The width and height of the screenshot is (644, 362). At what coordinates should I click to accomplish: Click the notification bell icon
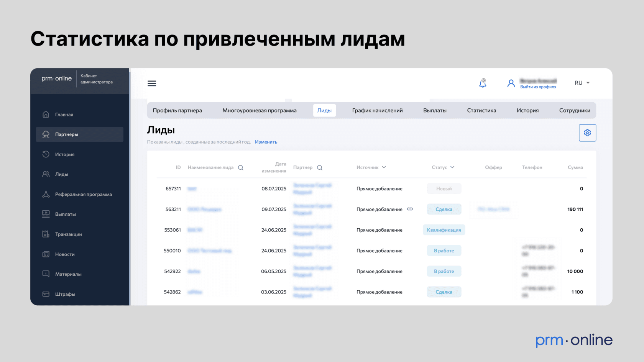coord(483,83)
